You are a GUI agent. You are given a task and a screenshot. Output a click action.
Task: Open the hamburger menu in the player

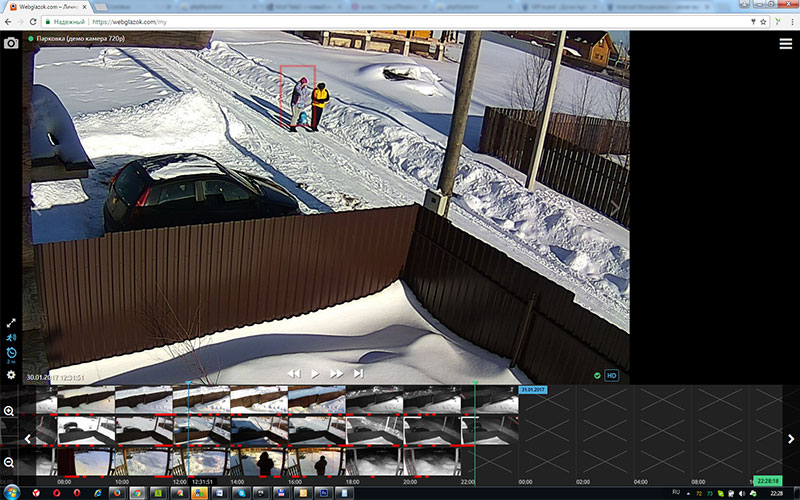coord(786,43)
